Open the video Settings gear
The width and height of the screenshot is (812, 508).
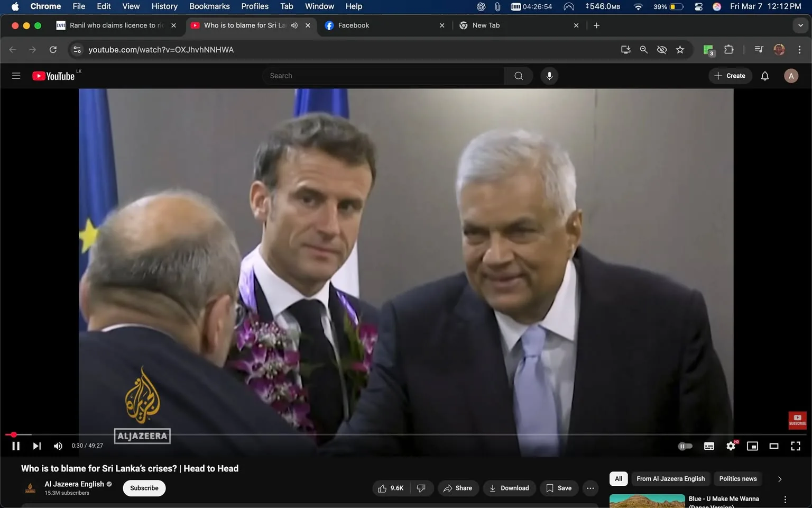(731, 446)
